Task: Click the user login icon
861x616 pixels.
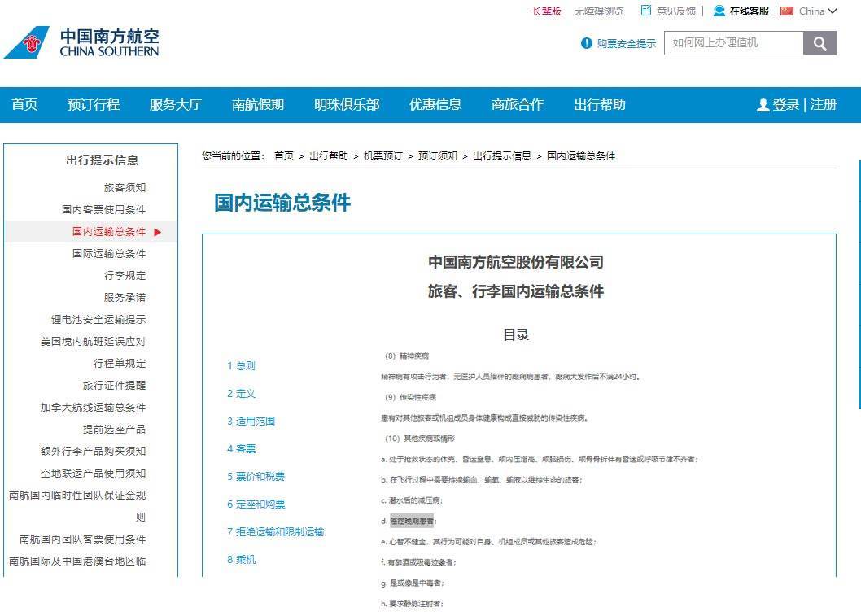Action: 763,105
